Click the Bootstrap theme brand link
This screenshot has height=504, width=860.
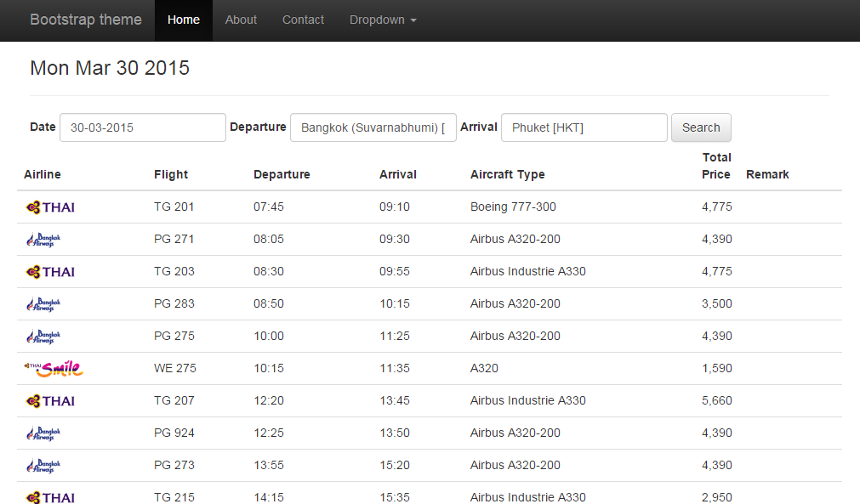pos(86,20)
